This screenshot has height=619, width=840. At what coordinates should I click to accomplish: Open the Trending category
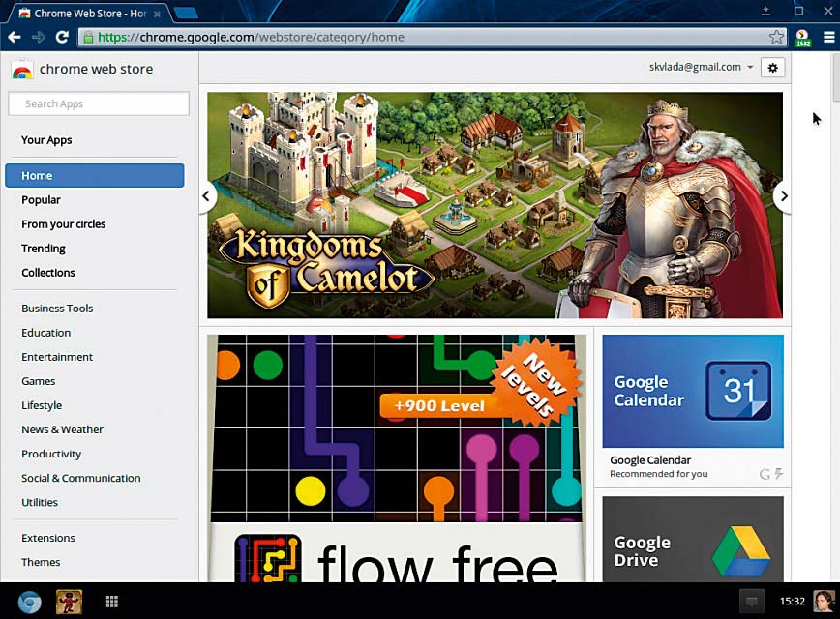44,249
